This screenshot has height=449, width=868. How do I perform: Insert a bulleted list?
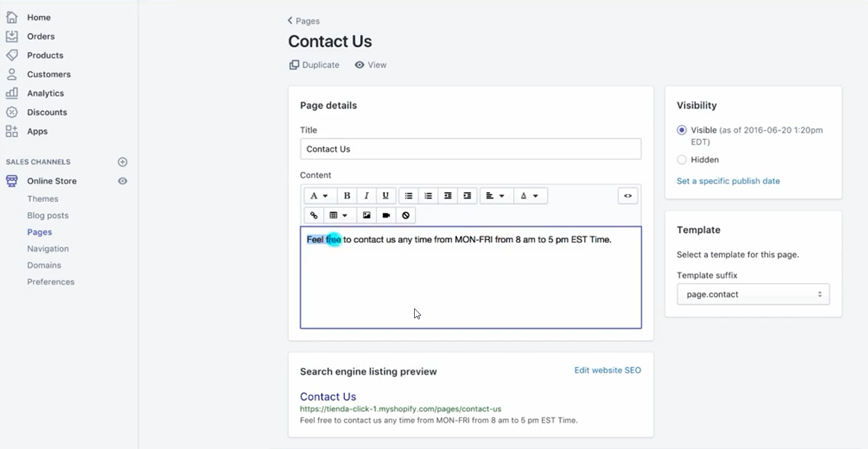pyautogui.click(x=408, y=196)
